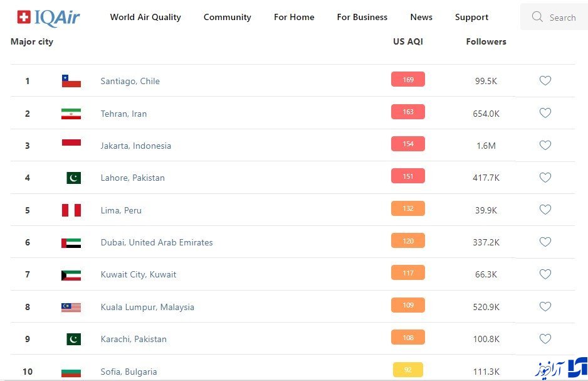Follow Kuala Lumpur using its heart
This screenshot has height=381, width=588.
tap(545, 306)
